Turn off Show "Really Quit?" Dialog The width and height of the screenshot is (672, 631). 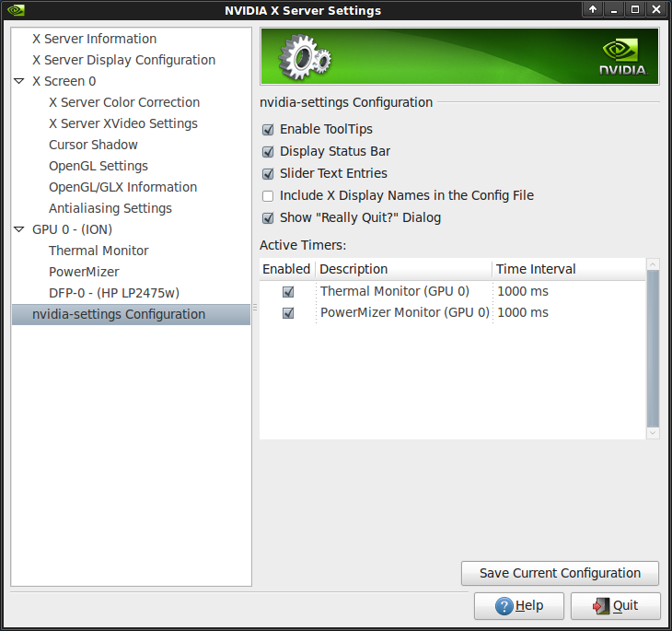(x=268, y=218)
